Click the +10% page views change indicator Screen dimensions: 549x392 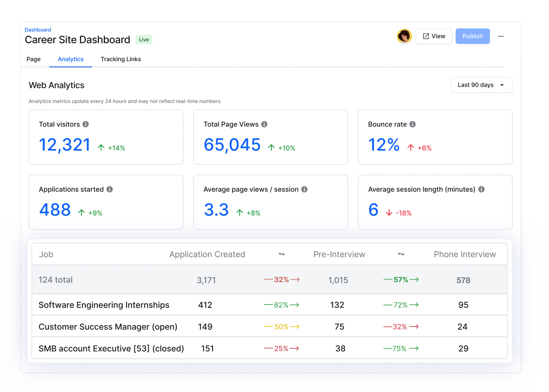282,148
